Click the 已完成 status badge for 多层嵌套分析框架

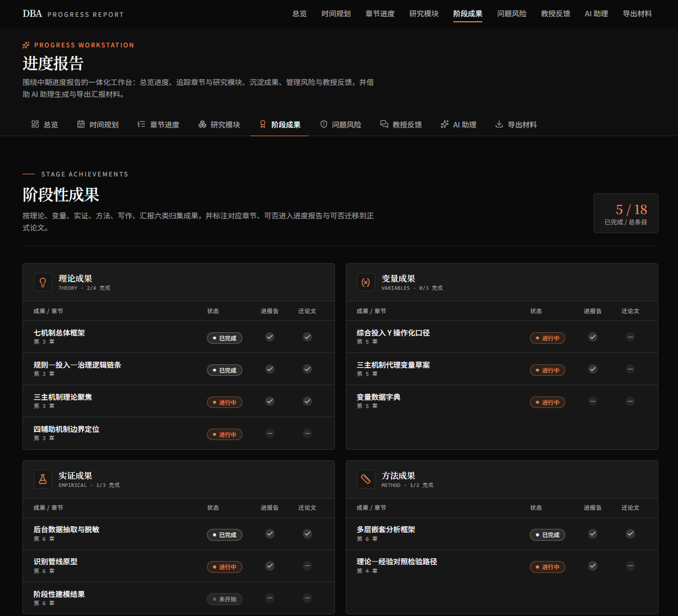547,535
